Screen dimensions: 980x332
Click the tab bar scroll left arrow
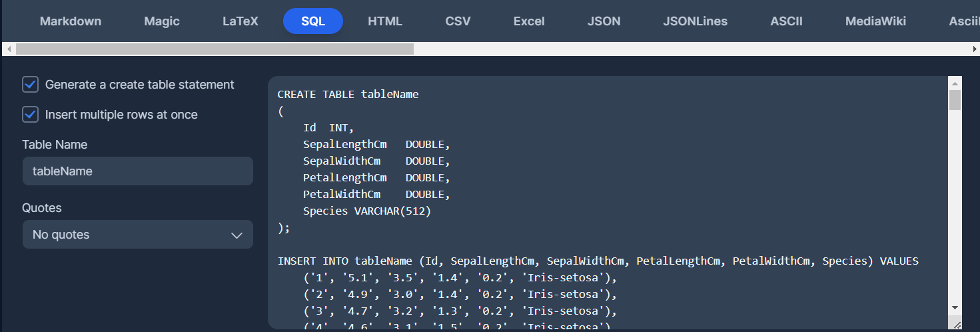(x=8, y=49)
